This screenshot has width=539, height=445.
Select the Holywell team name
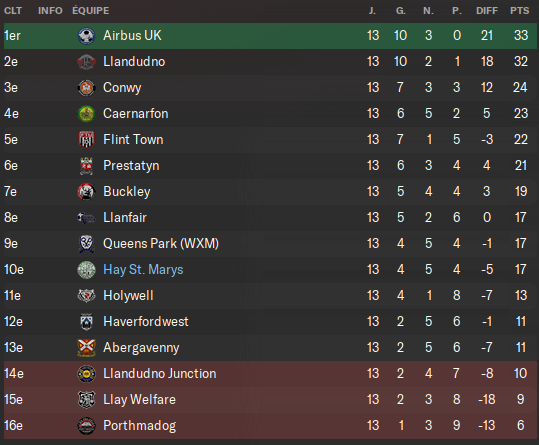[x=128, y=296]
